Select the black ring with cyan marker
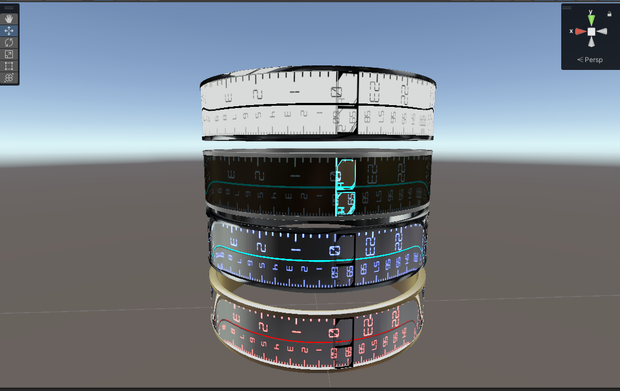The width and height of the screenshot is (620, 391). pyautogui.click(x=317, y=183)
